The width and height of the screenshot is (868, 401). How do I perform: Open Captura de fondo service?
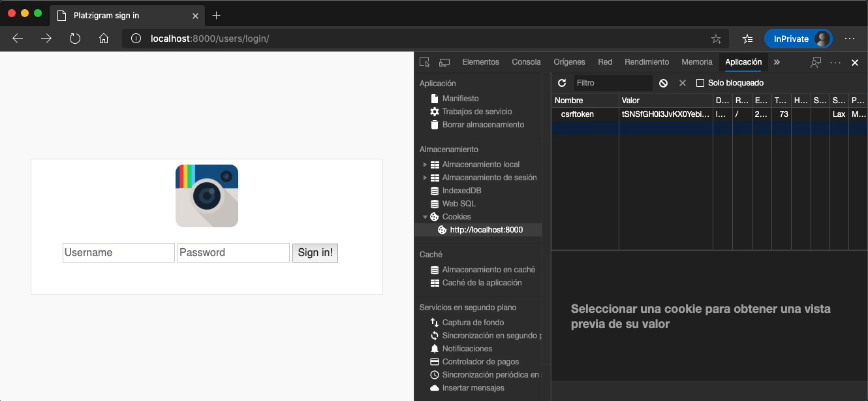coord(473,323)
